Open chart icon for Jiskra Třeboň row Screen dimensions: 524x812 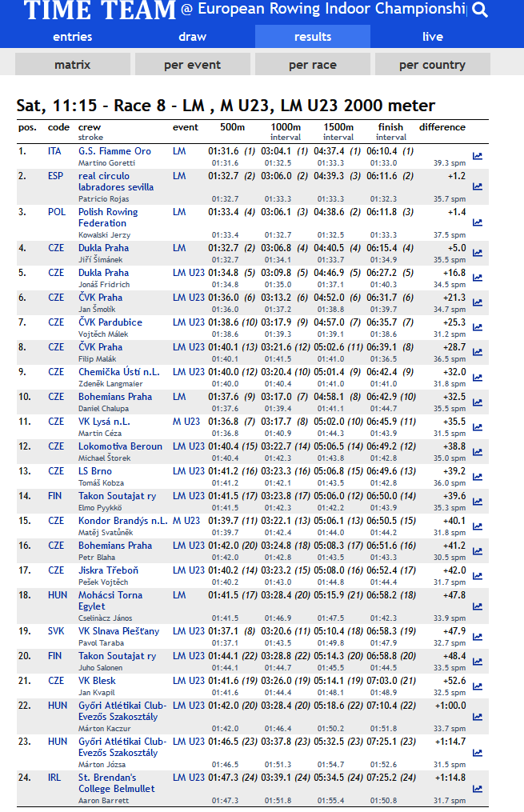(x=478, y=576)
